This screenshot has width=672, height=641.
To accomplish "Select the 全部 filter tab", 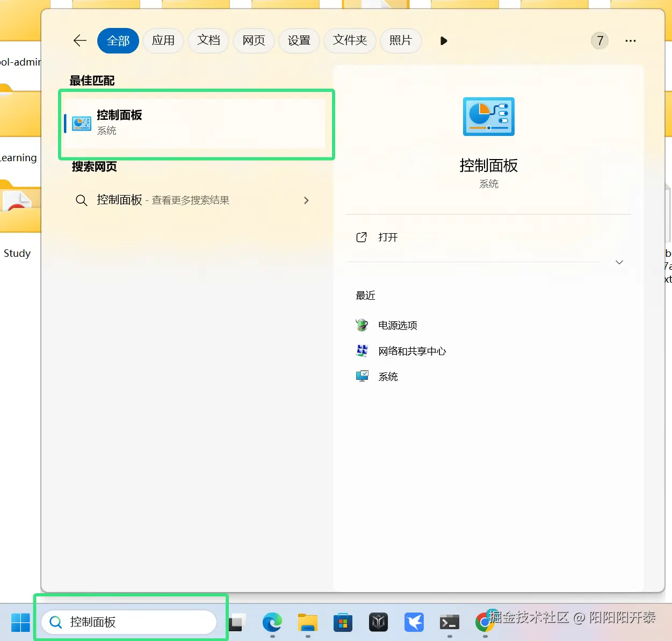I will tap(118, 41).
